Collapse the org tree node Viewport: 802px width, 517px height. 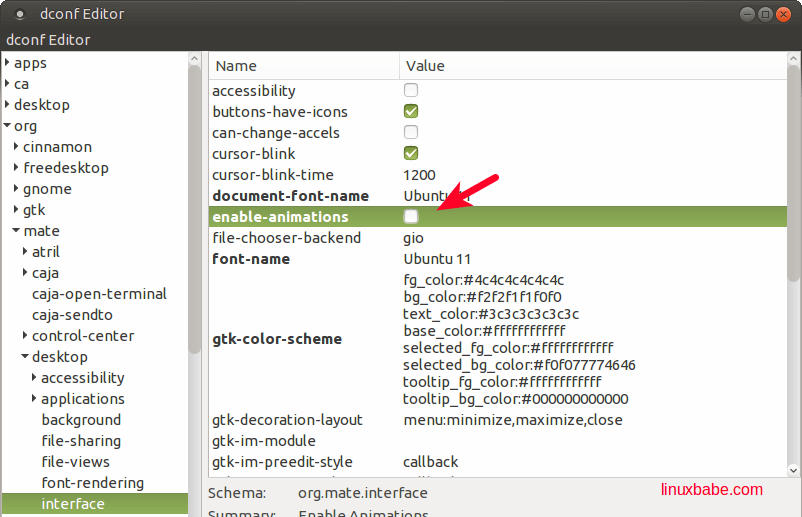point(7,126)
